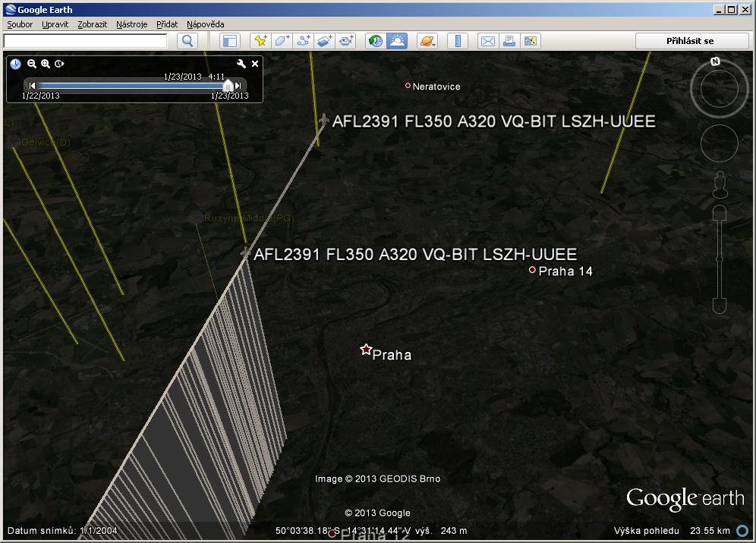Toggle sunlight across the landscape
The height and width of the screenshot is (543, 756).
point(397,41)
